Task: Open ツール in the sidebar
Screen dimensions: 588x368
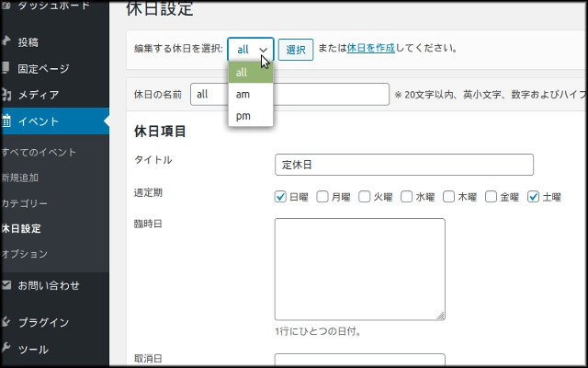Action: click(33, 350)
